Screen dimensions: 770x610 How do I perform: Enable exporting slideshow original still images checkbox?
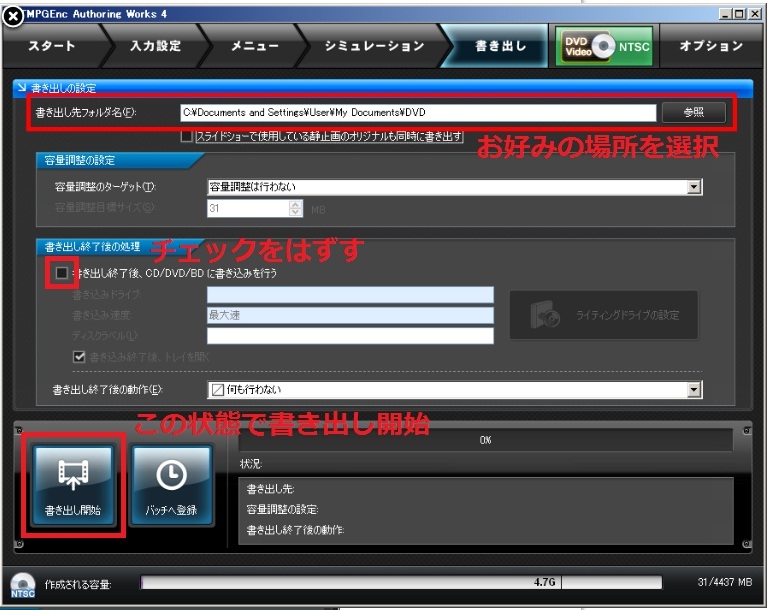coord(186,136)
